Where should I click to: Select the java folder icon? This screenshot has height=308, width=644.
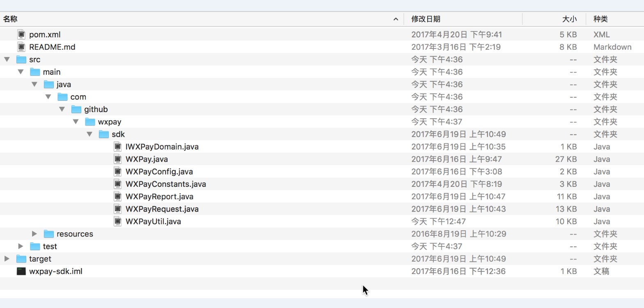coord(49,84)
